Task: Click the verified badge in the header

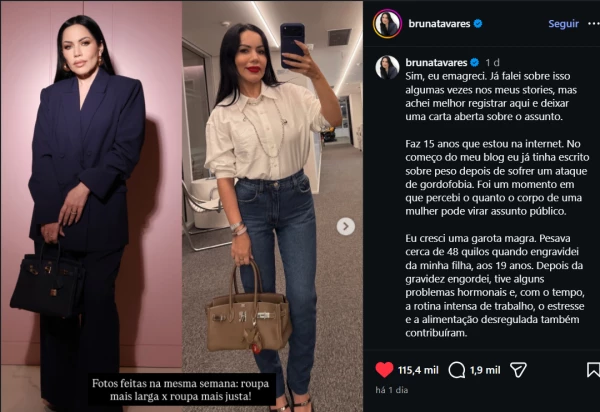Action: coord(478,24)
